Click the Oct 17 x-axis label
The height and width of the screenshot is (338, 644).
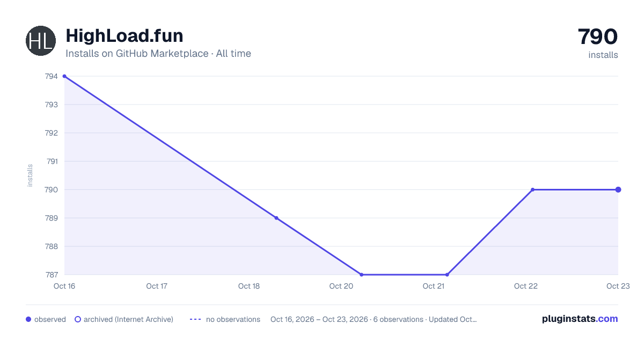[157, 286]
